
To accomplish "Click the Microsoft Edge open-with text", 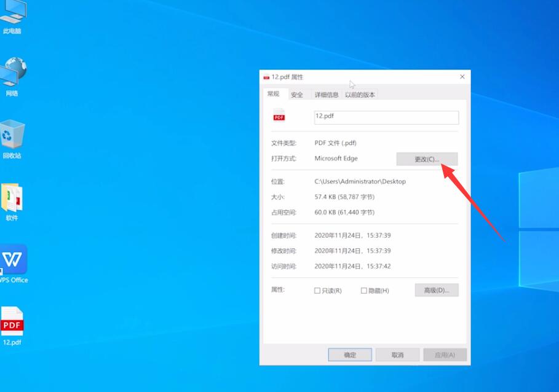I will click(x=336, y=159).
